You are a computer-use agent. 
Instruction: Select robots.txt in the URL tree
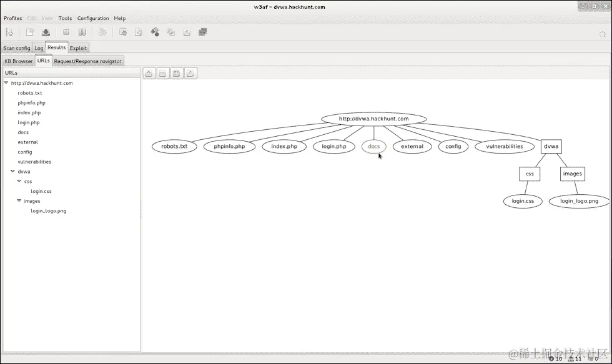point(30,93)
